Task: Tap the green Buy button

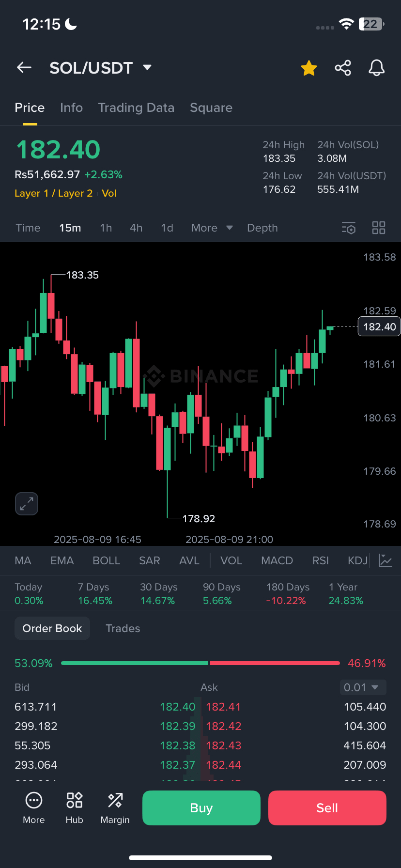Action: coord(201,808)
